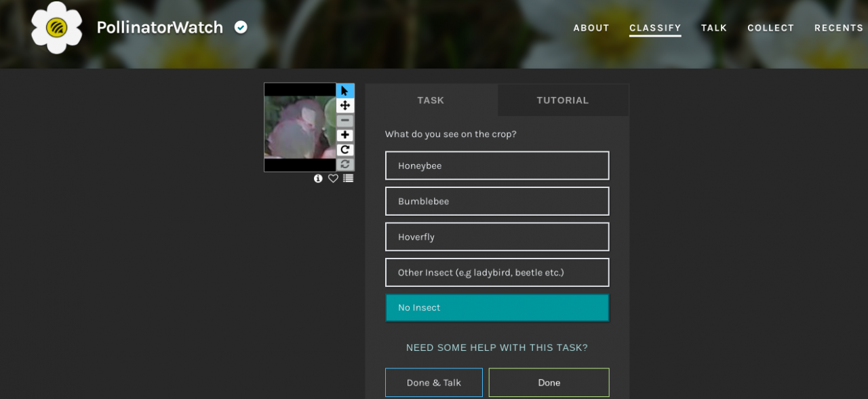Image resolution: width=868 pixels, height=399 pixels.
Task: Open the Recents page
Action: (x=839, y=28)
